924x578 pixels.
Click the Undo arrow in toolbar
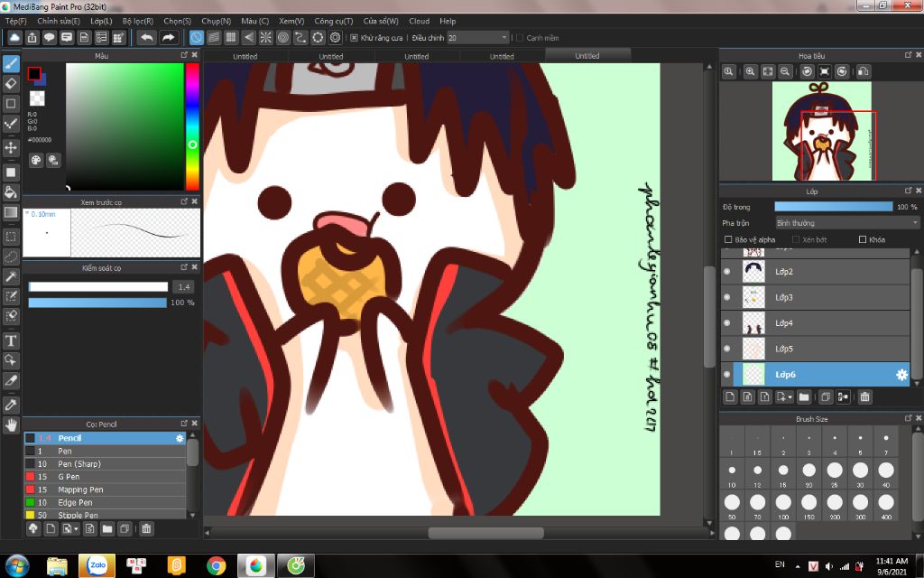[147, 38]
